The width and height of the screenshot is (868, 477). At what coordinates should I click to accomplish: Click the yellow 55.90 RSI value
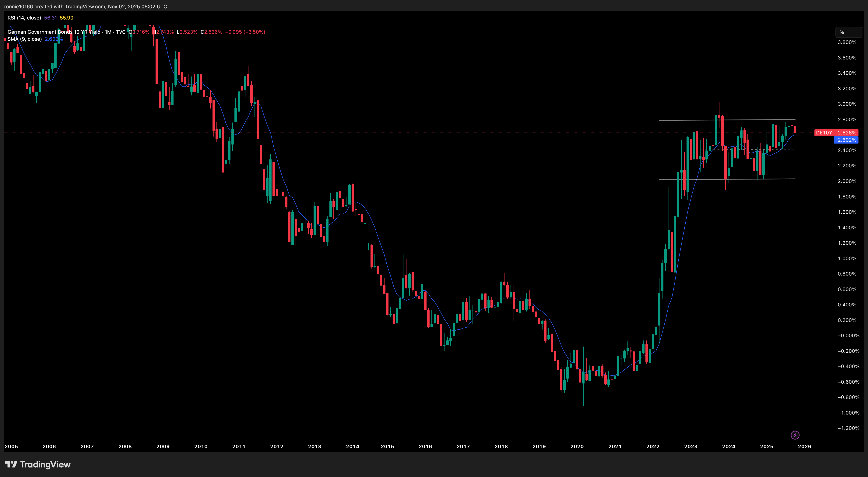point(67,18)
